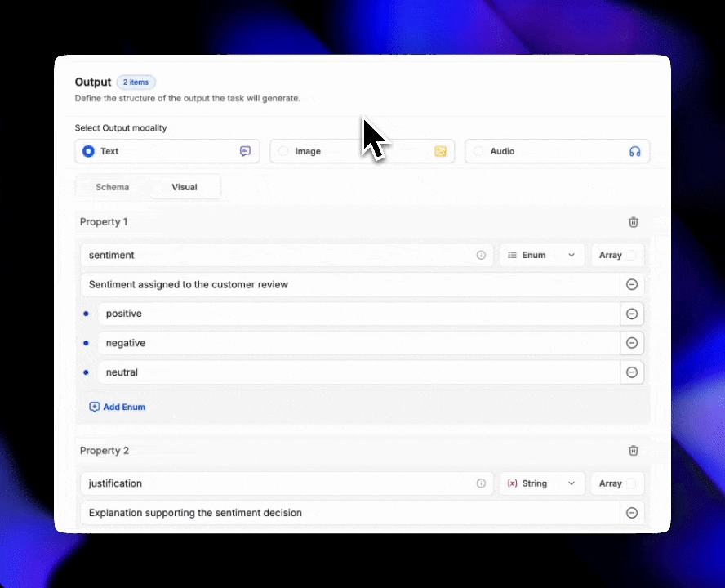Viewport: 725px width, 588px height.
Task: Select the Audio output modality radio
Action: point(478,151)
